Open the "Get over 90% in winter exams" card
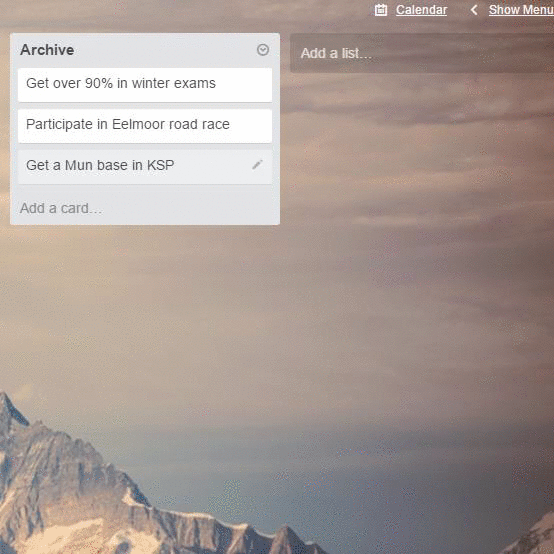554x554 pixels. tap(145, 85)
